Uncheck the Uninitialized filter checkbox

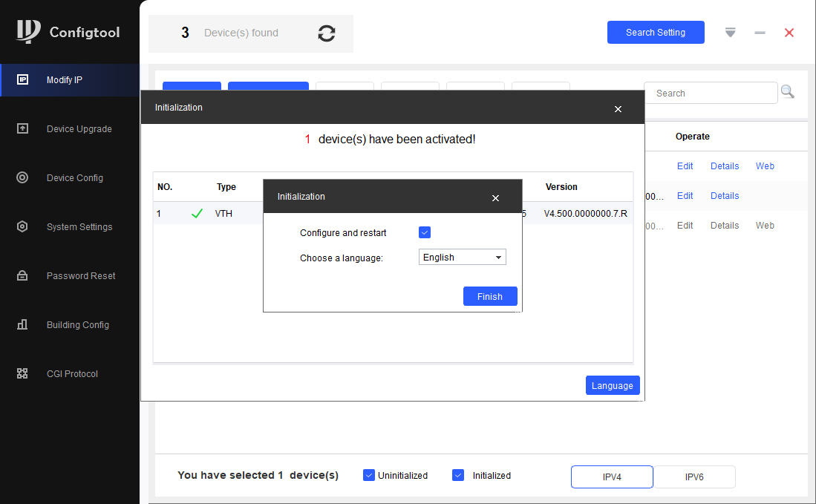[x=369, y=475]
